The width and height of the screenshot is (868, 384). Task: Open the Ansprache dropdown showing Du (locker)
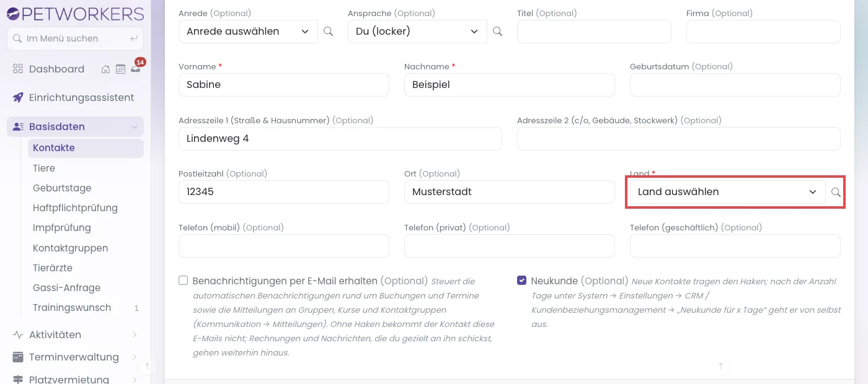point(417,32)
